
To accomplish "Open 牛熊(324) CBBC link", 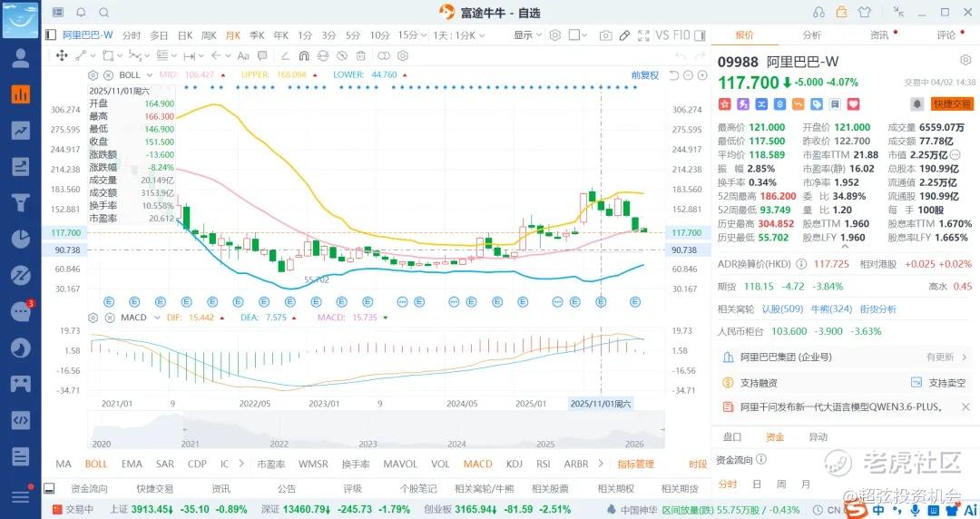I will tap(831, 308).
